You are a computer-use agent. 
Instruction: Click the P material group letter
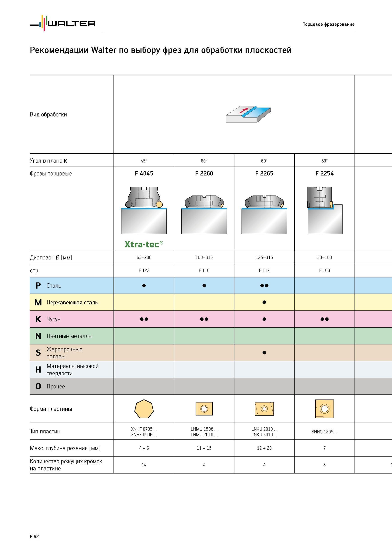pyautogui.click(x=38, y=285)
